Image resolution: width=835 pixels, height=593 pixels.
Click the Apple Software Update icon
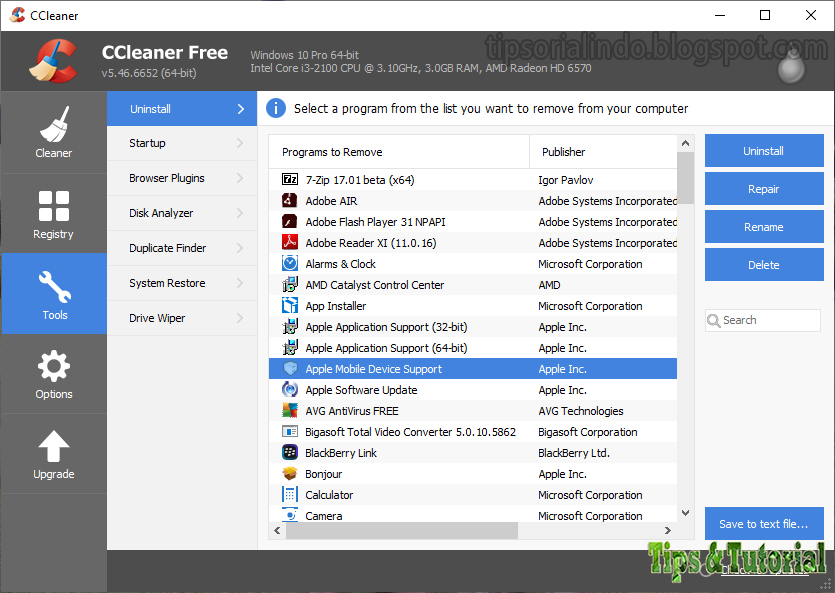click(x=290, y=390)
